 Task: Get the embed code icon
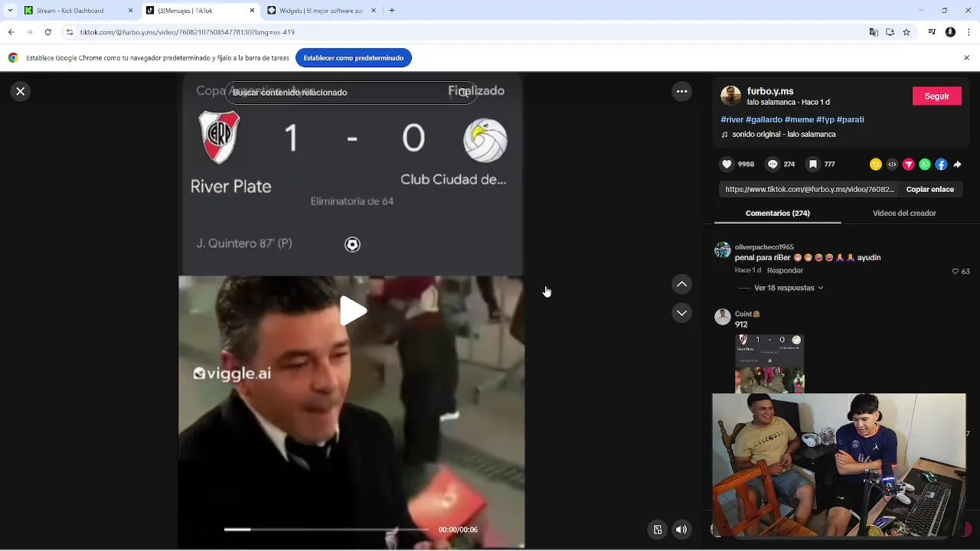point(892,165)
